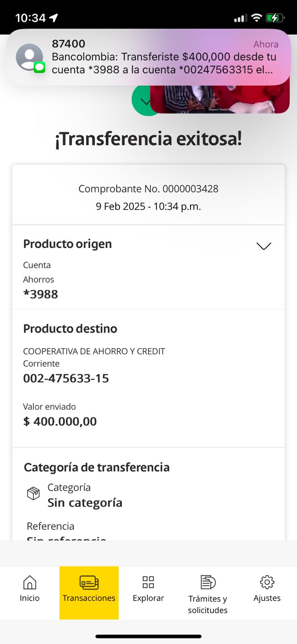Tap the SMS sender avatar icon
The width and height of the screenshot is (297, 644).
(x=29, y=57)
